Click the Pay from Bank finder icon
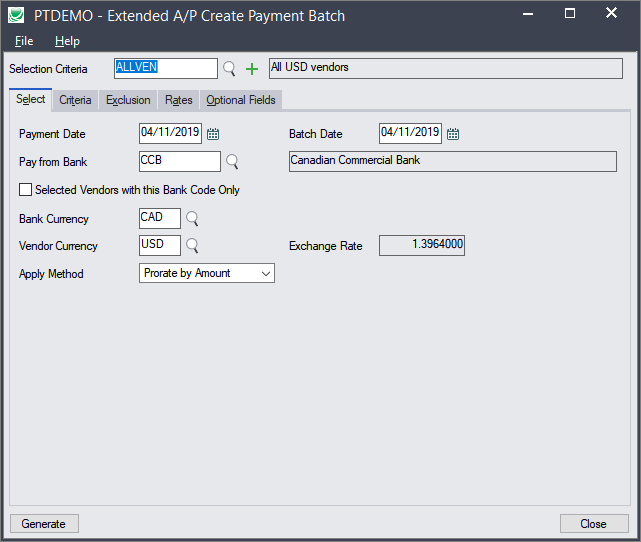This screenshot has height=542, width=641. point(232,161)
